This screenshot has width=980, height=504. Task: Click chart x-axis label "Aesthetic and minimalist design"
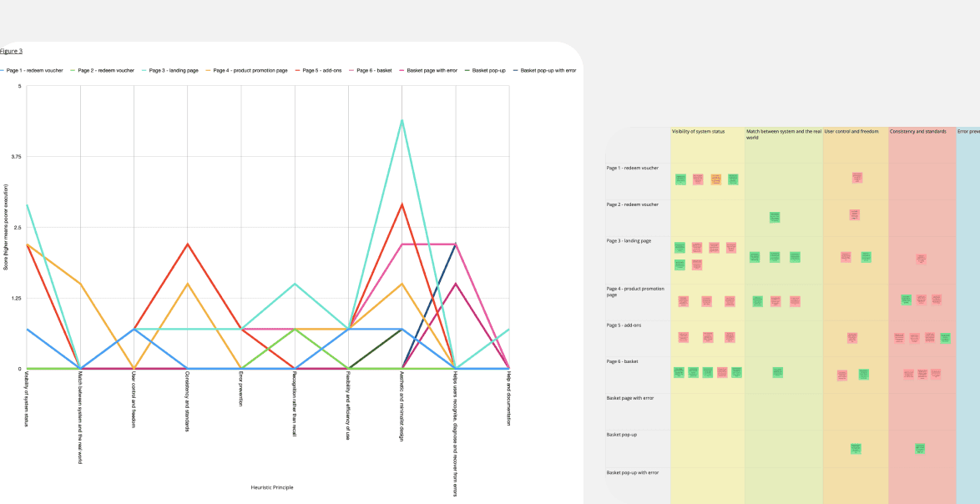pyautogui.click(x=402, y=406)
